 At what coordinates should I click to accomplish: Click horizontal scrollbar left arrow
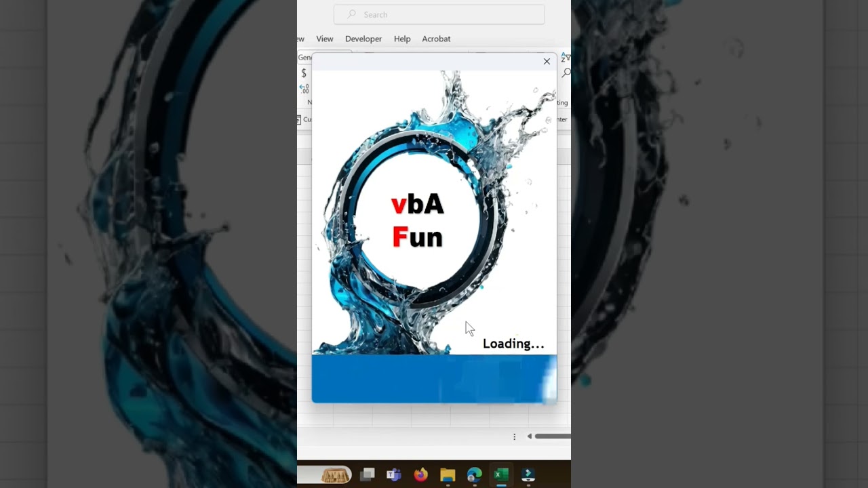coord(530,436)
